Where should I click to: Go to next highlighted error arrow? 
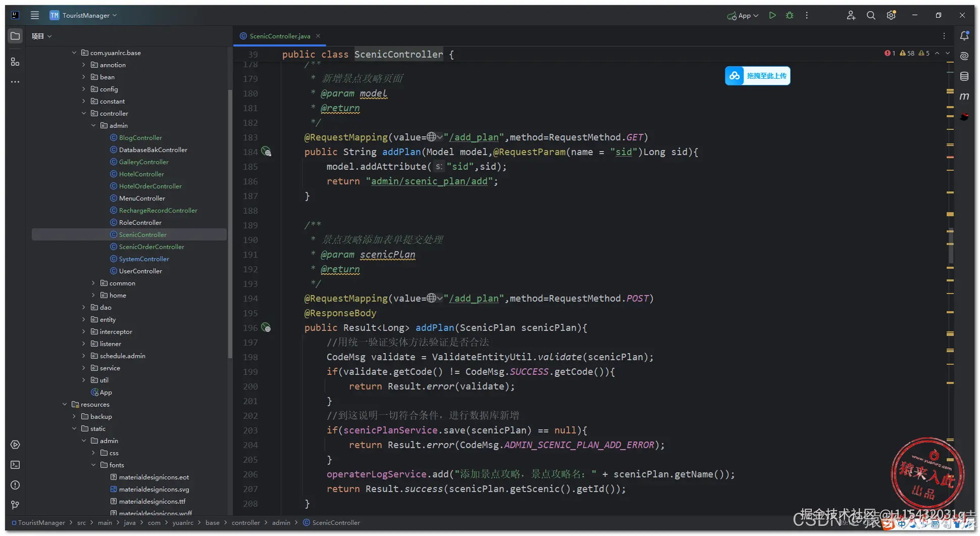click(x=948, y=53)
